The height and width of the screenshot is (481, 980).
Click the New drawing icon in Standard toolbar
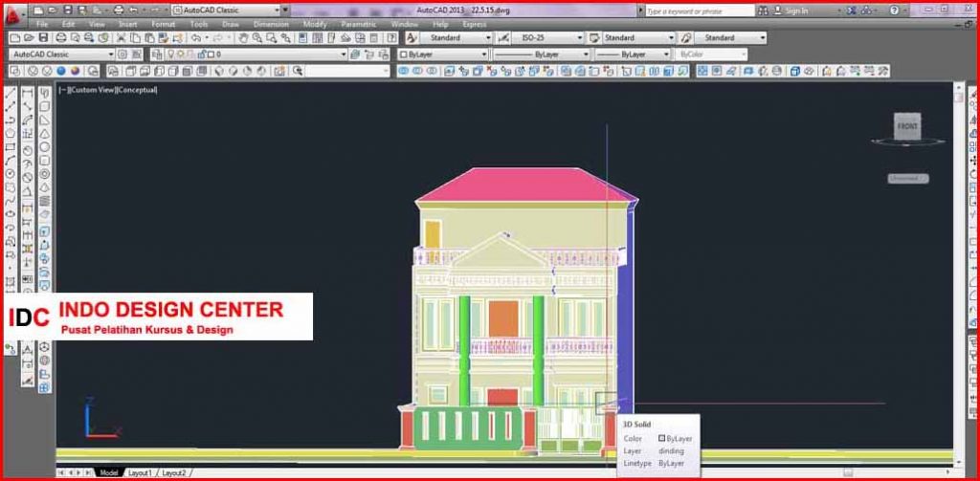pos(13,38)
